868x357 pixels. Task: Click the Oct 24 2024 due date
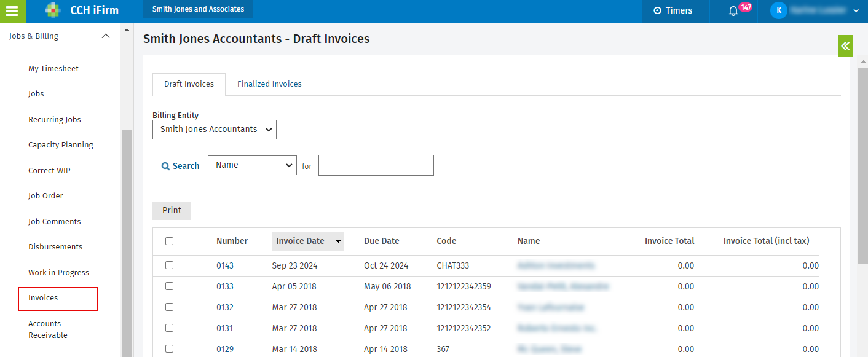tap(386, 266)
